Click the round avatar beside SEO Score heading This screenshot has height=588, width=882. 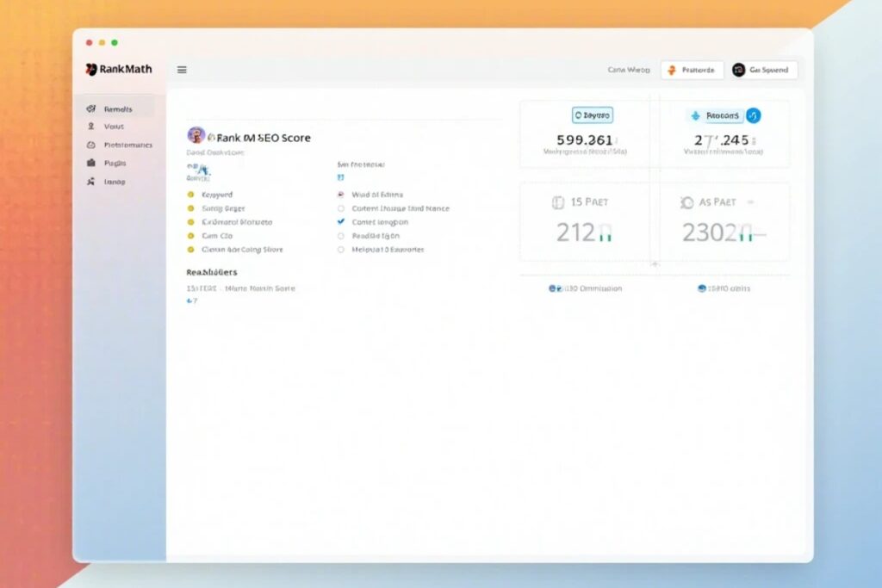pyautogui.click(x=196, y=135)
